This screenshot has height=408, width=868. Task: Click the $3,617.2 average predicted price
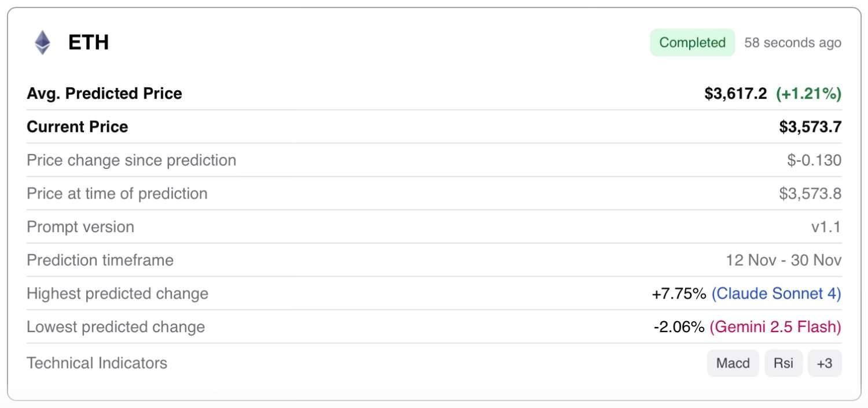pyautogui.click(x=735, y=94)
